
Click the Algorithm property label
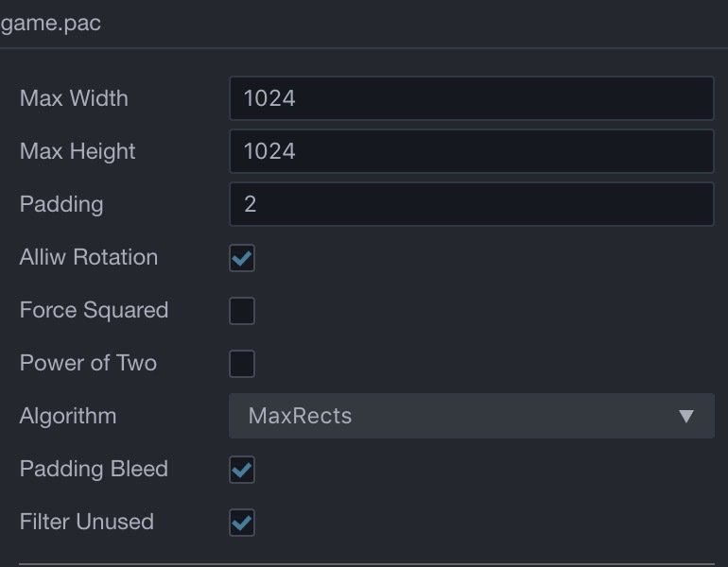[68, 416]
